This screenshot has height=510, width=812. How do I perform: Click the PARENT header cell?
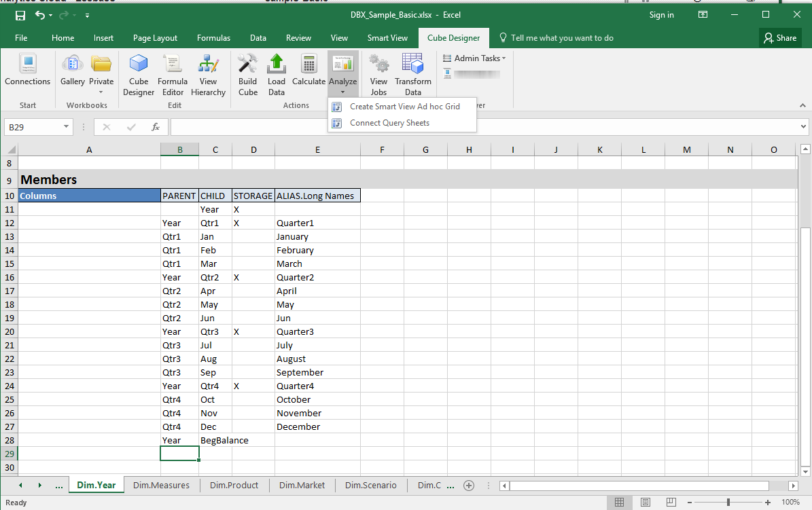pos(179,196)
